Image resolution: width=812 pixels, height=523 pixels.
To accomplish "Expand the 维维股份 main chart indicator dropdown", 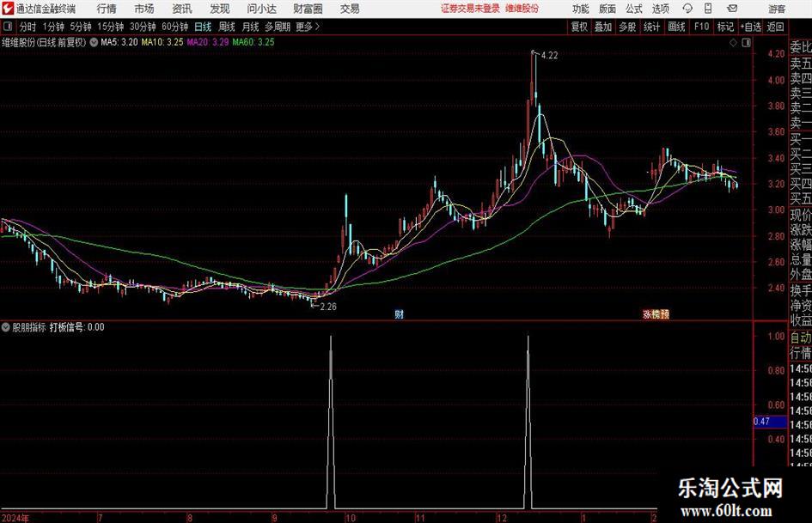I will (94, 42).
